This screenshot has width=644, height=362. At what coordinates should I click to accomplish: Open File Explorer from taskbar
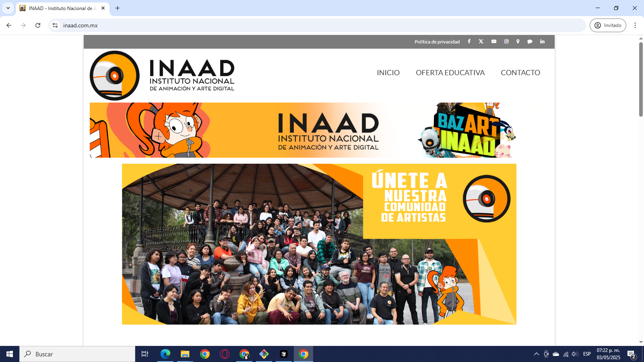[185, 354]
